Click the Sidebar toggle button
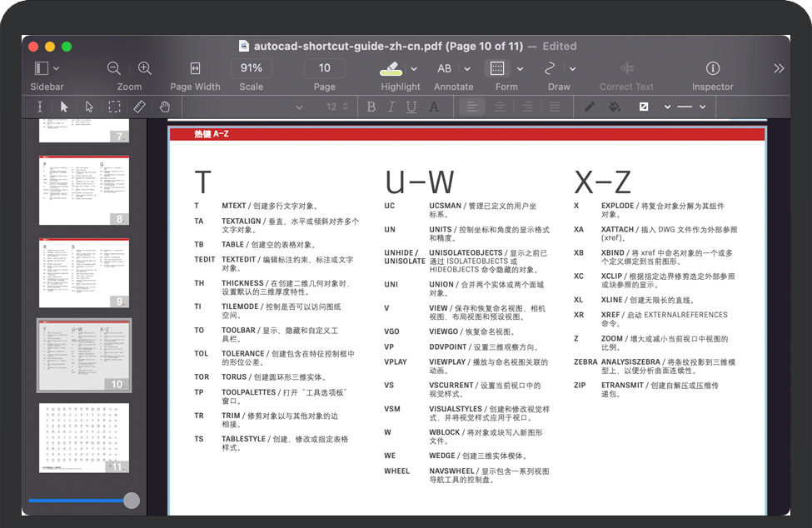Viewport: 812px width, 528px height. [42, 68]
